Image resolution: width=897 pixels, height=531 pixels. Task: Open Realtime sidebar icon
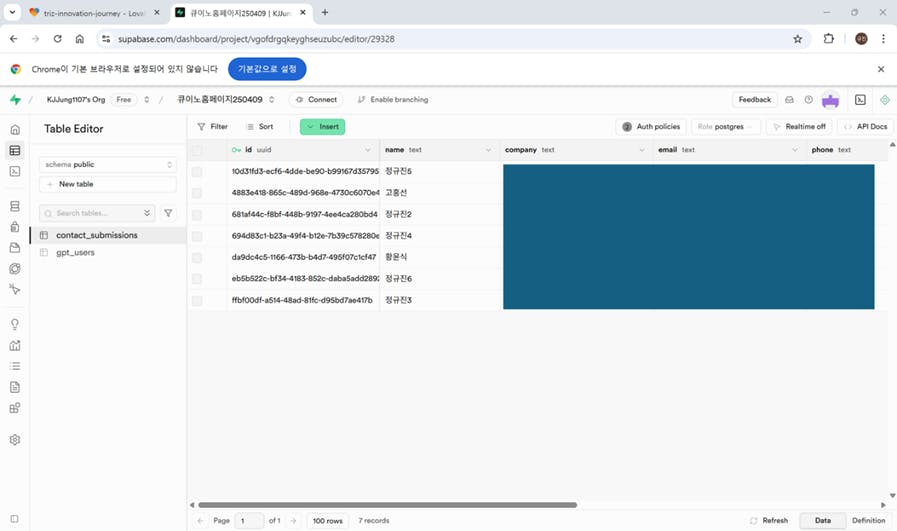click(x=15, y=290)
